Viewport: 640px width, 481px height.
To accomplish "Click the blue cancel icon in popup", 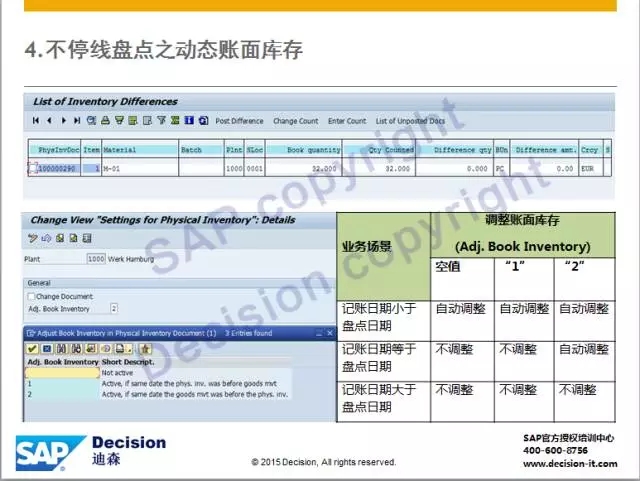I will click(47, 348).
